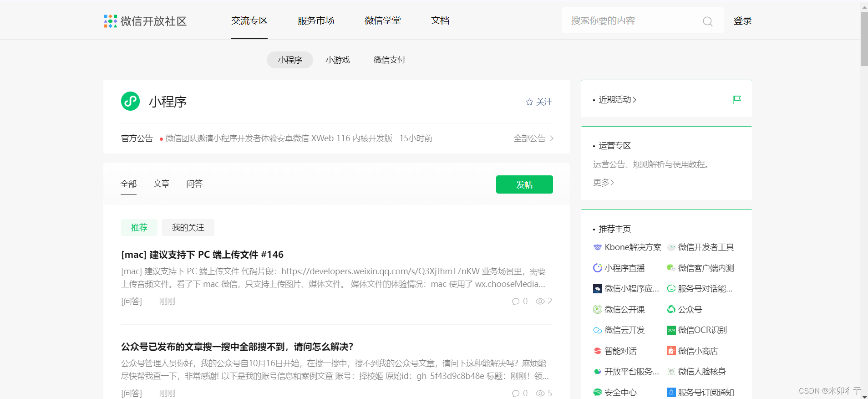Click the green flag icon beside 近期活动
Viewport: 868px width, 399px height.
click(736, 99)
